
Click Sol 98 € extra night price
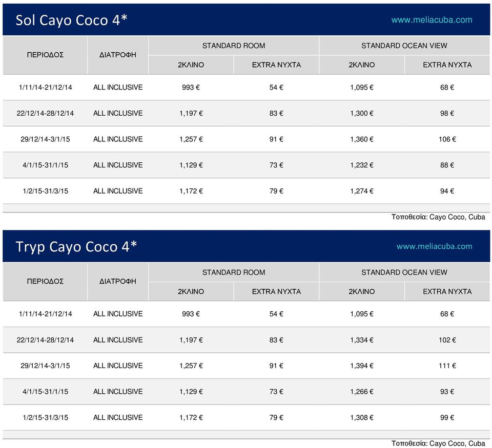coord(447,114)
